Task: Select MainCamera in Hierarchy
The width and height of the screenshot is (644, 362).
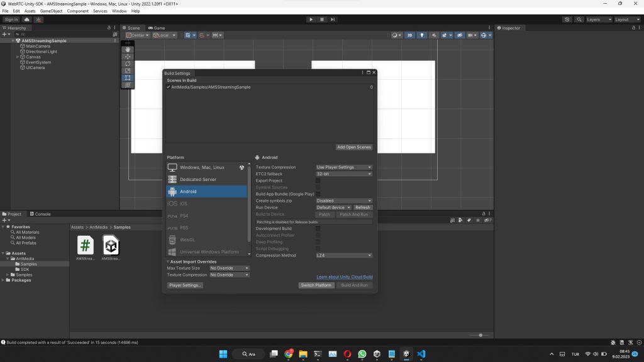Action: (x=38, y=47)
